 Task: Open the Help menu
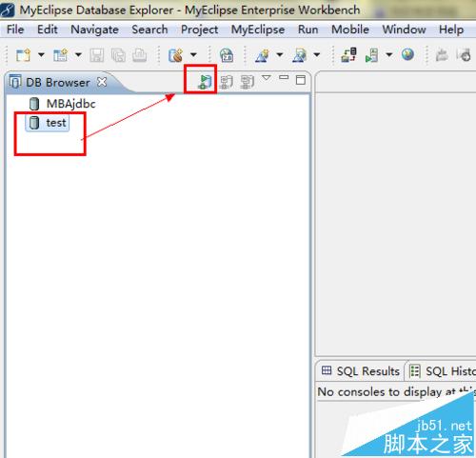click(451, 30)
